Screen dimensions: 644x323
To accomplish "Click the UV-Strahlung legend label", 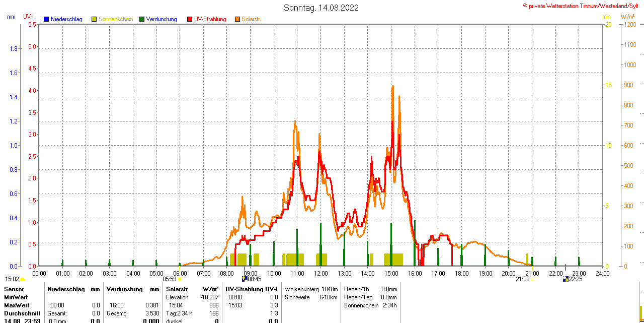I will pos(210,19).
